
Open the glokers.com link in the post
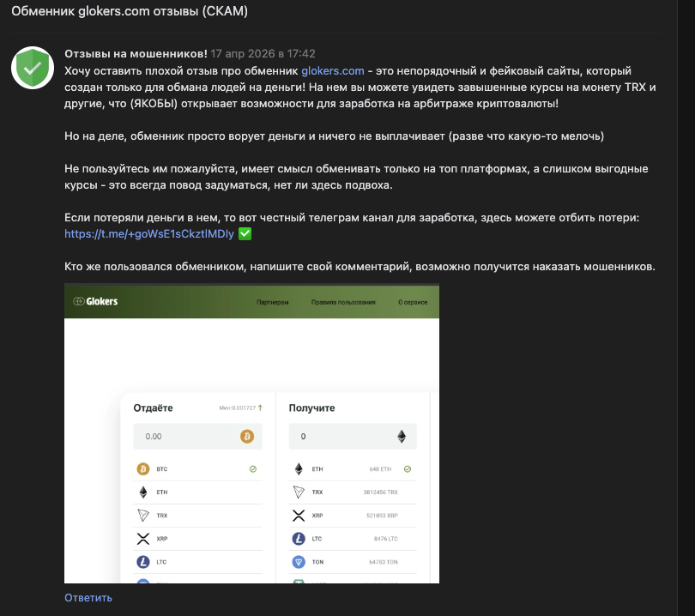pos(333,70)
